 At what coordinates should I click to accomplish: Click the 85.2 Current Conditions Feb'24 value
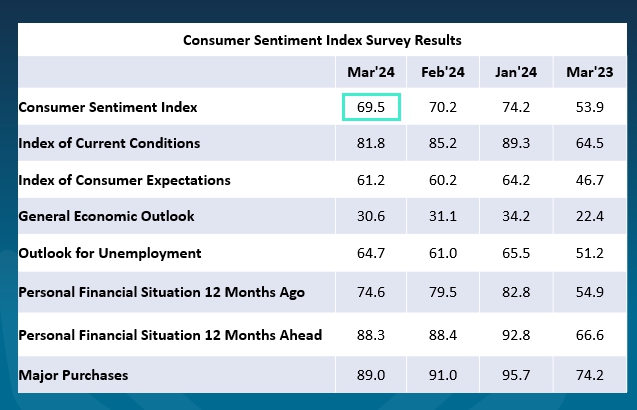(442, 143)
